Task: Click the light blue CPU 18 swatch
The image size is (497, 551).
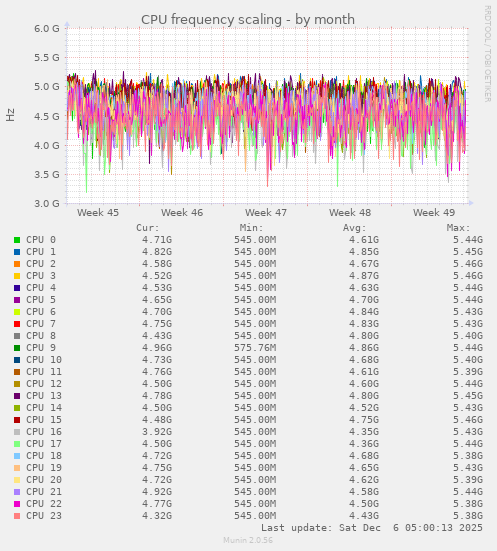Action: point(17,456)
